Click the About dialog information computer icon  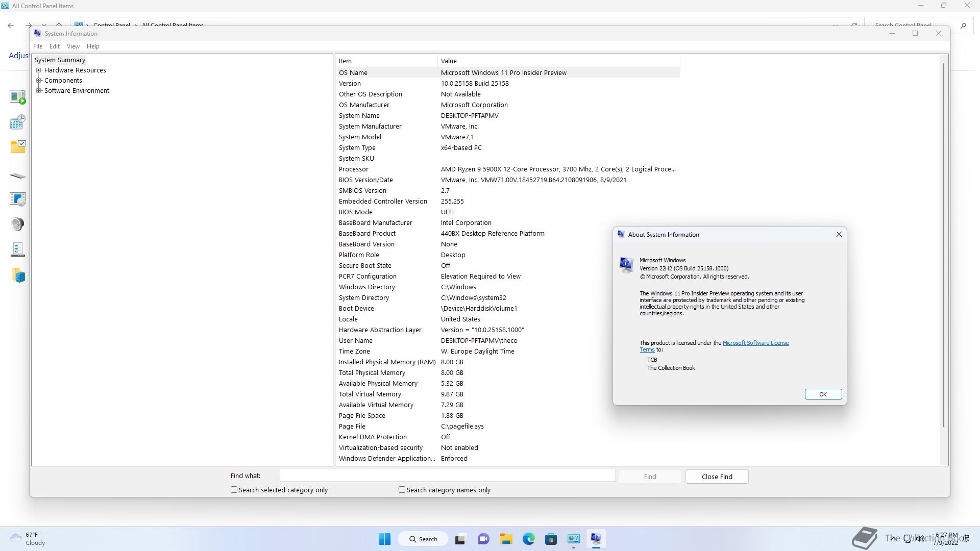pos(626,265)
